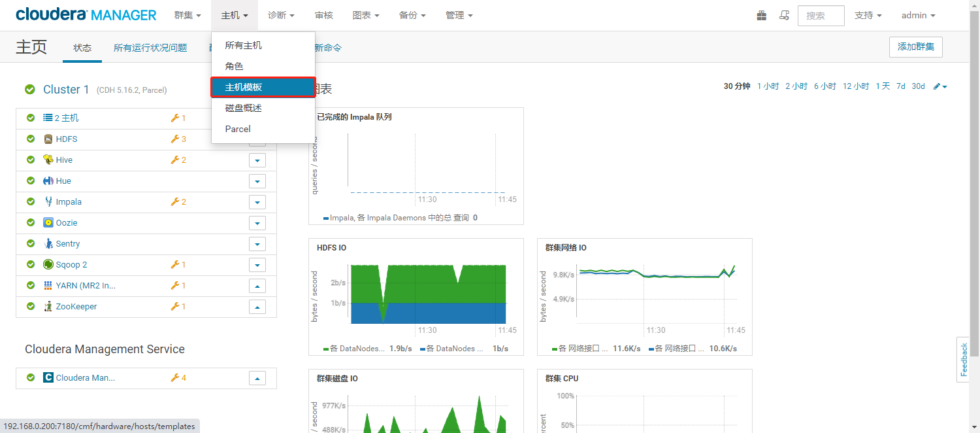The image size is (980, 433).
Task: Open the 备份 top menu
Action: (412, 15)
